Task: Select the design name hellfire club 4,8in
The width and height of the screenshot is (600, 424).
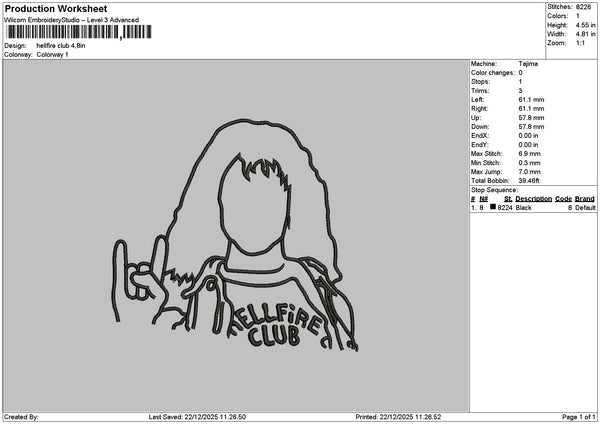Action: [x=61, y=46]
